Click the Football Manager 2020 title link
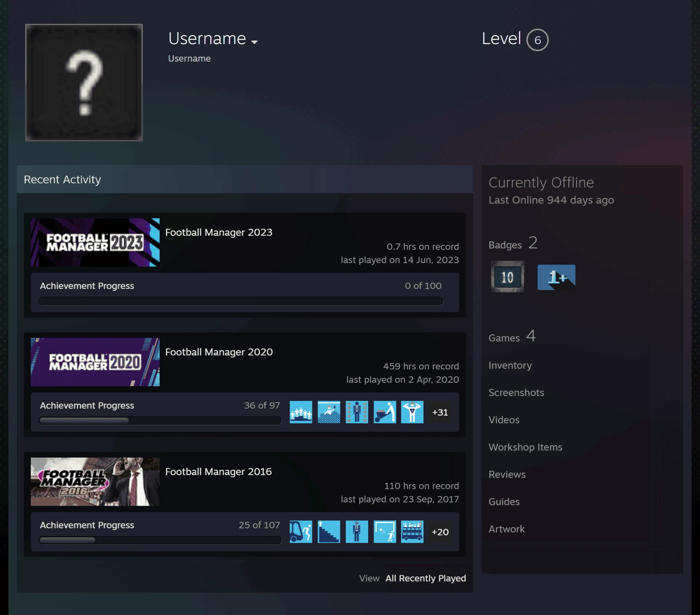This screenshot has height=615, width=700. click(x=219, y=352)
